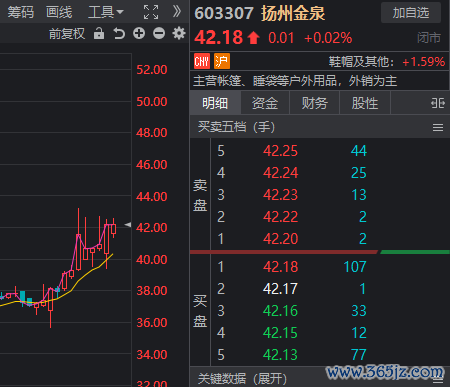Click buy level 4 price 42.15

pos(280,333)
